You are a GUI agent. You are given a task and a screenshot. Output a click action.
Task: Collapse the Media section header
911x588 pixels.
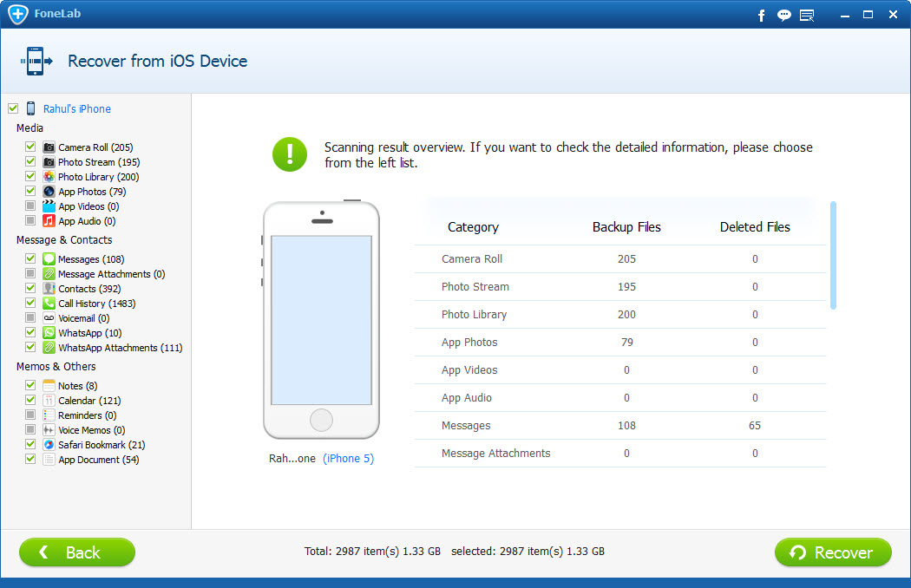pos(29,127)
